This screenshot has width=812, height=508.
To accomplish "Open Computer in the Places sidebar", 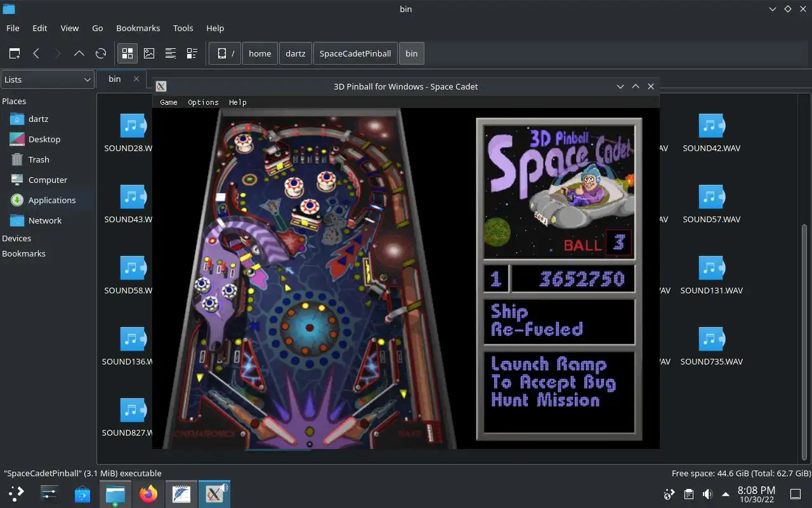I will pyautogui.click(x=48, y=180).
